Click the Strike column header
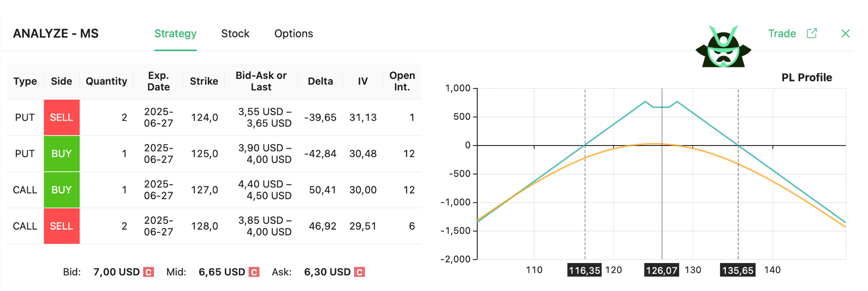868x291 pixels. click(x=203, y=81)
